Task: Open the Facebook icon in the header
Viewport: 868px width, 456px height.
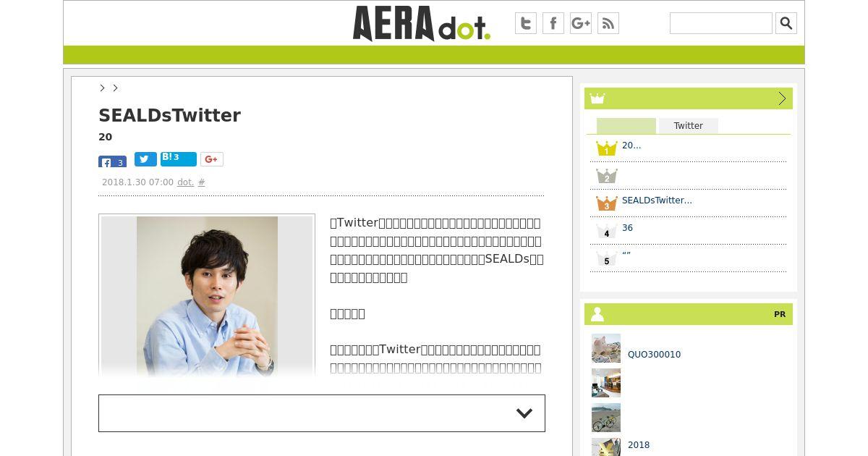Action: tap(553, 23)
